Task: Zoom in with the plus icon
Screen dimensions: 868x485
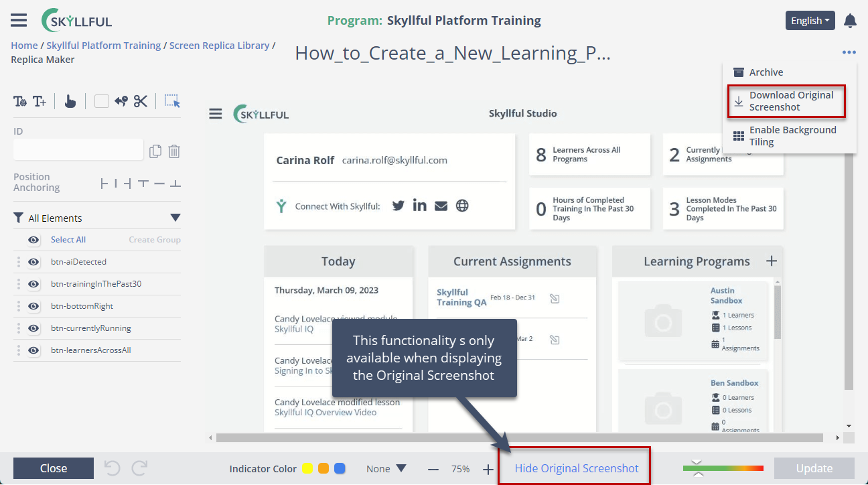Action: (488, 469)
